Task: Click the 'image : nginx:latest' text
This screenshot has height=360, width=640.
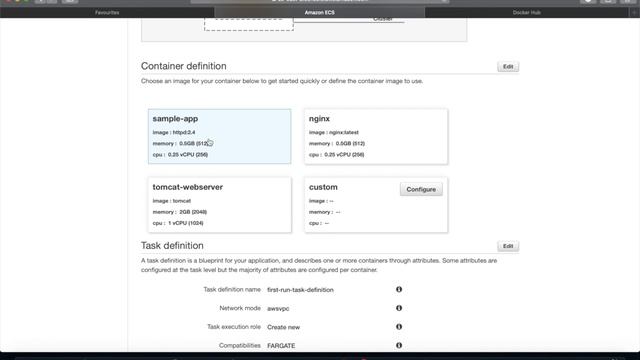Action: (333, 133)
